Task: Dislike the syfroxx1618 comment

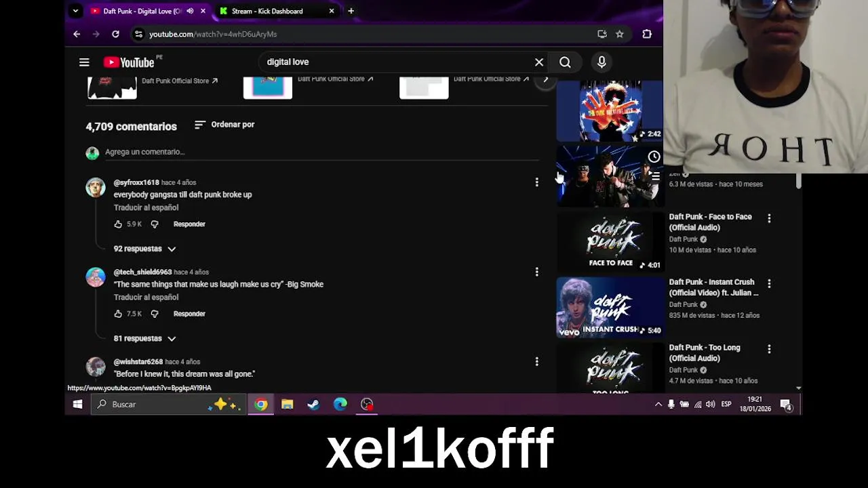Action: [155, 224]
